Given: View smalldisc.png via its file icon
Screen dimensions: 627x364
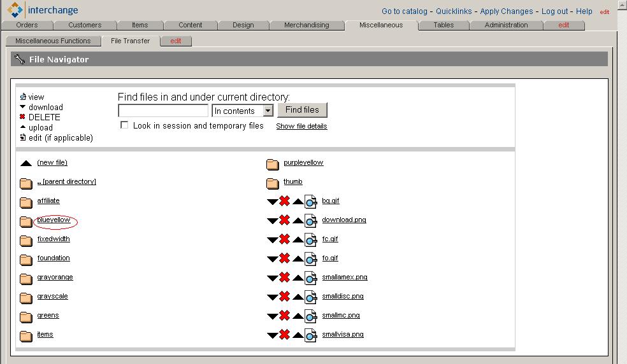Looking at the screenshot, I should (x=311, y=298).
